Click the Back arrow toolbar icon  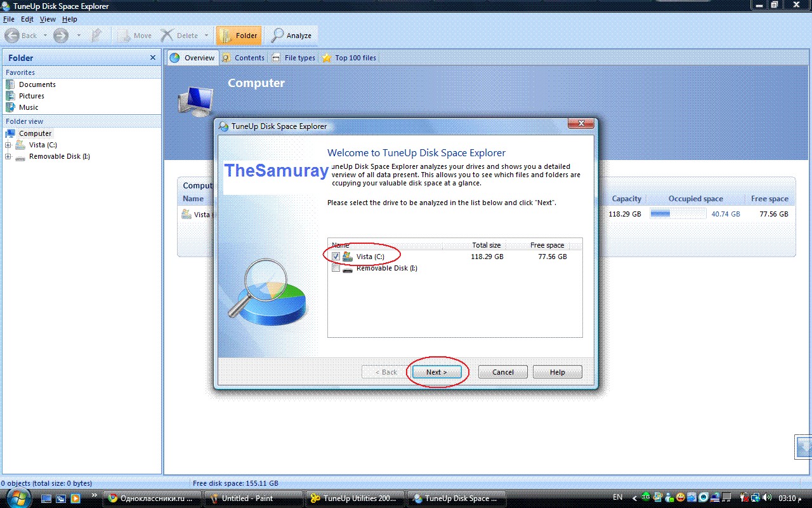point(12,36)
